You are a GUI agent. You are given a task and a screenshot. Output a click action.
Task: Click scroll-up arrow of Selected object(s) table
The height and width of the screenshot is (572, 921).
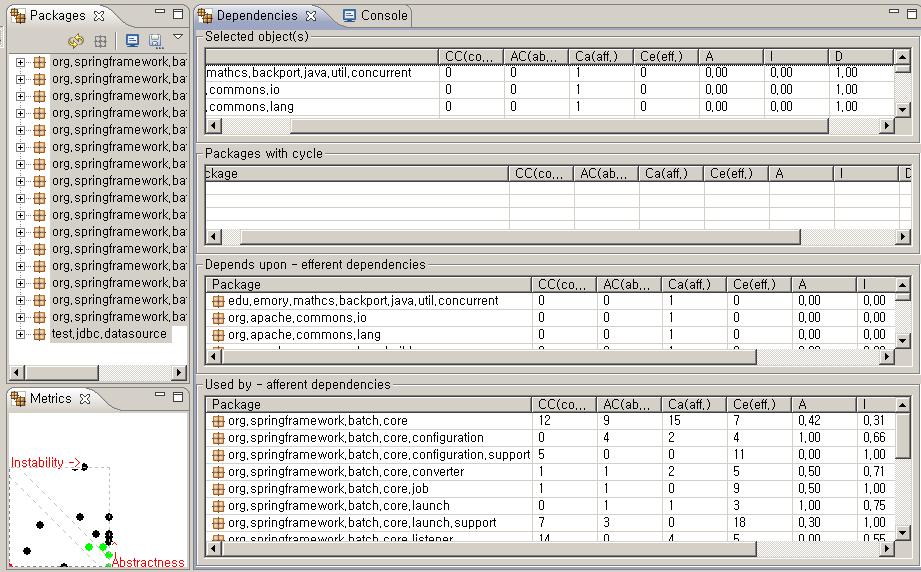point(902,57)
